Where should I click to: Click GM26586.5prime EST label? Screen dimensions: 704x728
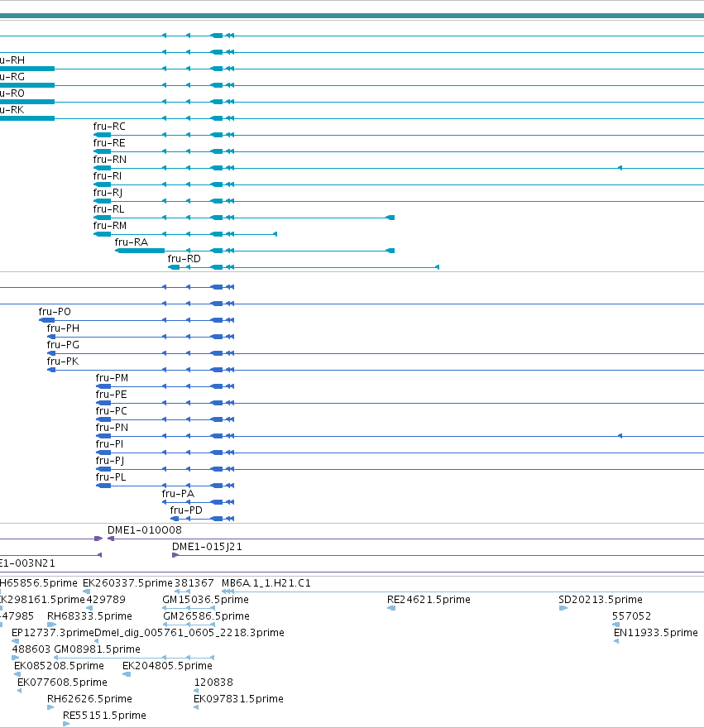[206, 616]
